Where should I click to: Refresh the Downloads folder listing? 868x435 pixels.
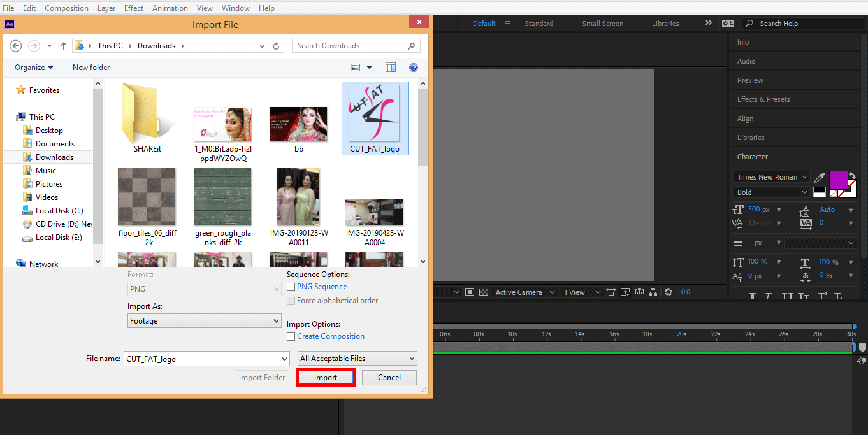(x=276, y=46)
